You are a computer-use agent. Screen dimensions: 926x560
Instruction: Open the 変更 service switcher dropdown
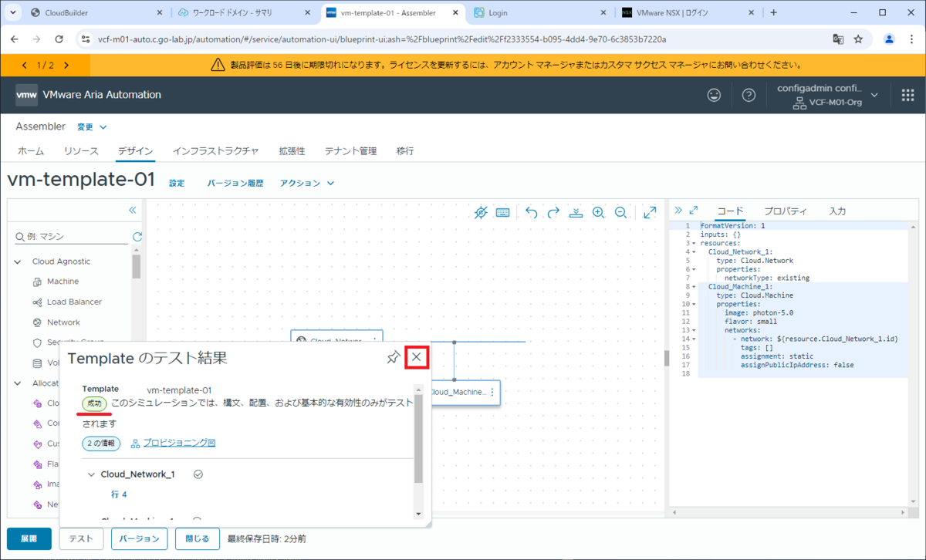[x=92, y=127]
